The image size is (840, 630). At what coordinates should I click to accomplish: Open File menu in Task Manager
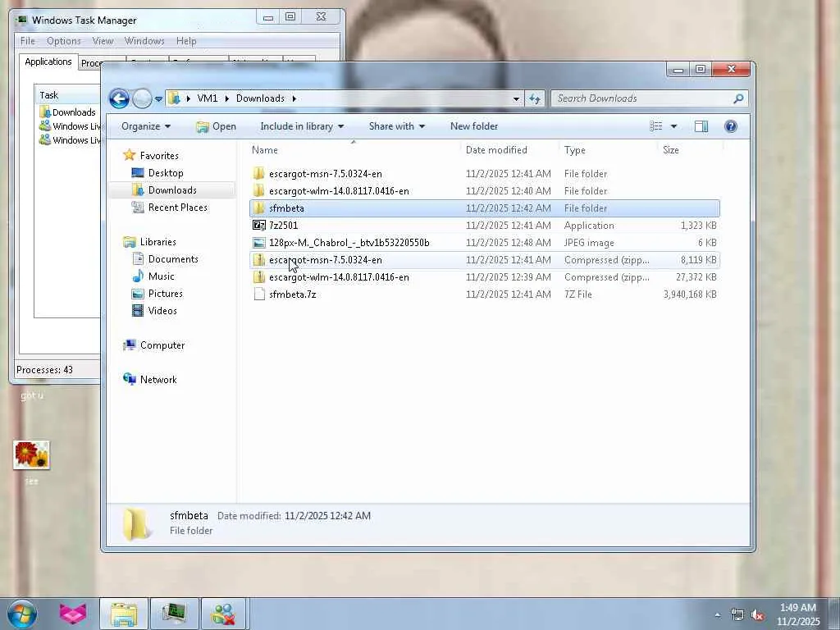coord(27,41)
